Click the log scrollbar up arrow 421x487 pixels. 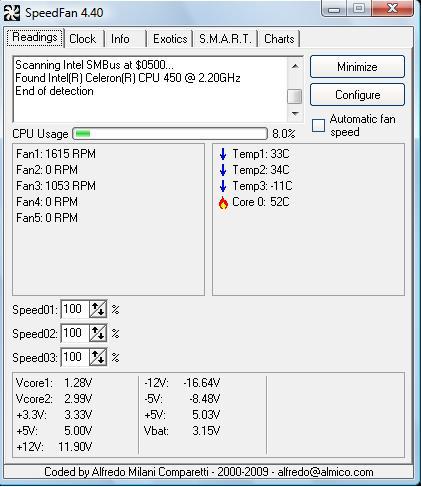click(295, 66)
